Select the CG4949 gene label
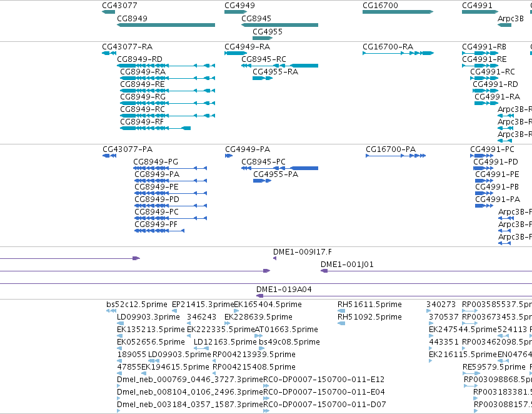This screenshot has height=414, width=532. [239, 6]
